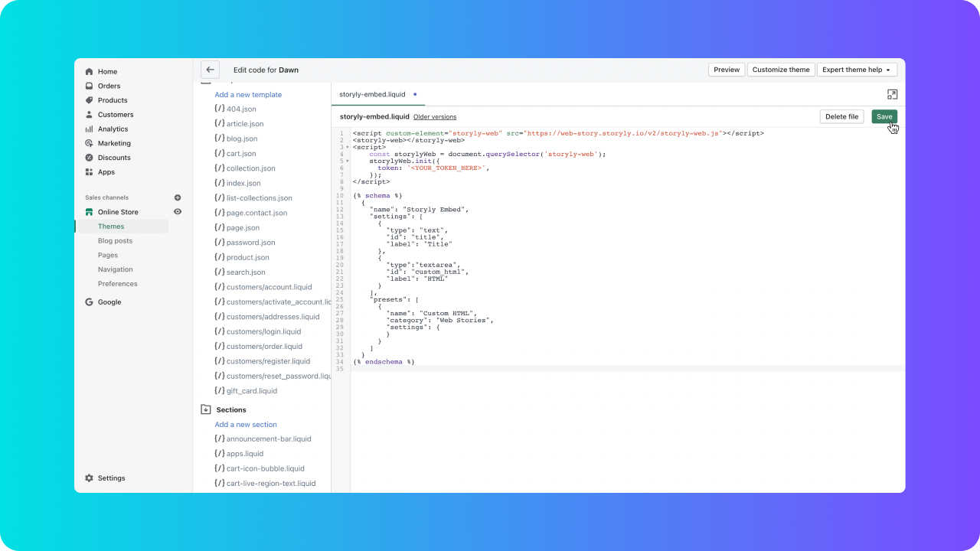Click the Analytics bar chart icon

click(89, 129)
